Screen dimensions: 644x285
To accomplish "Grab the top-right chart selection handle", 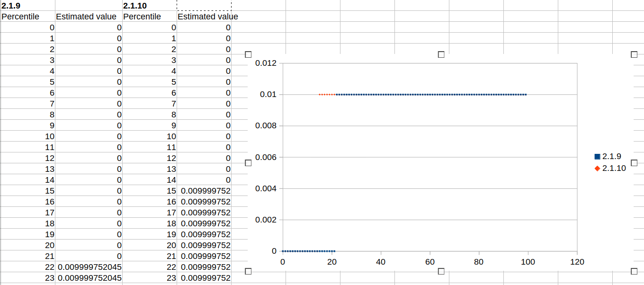I will point(635,54).
